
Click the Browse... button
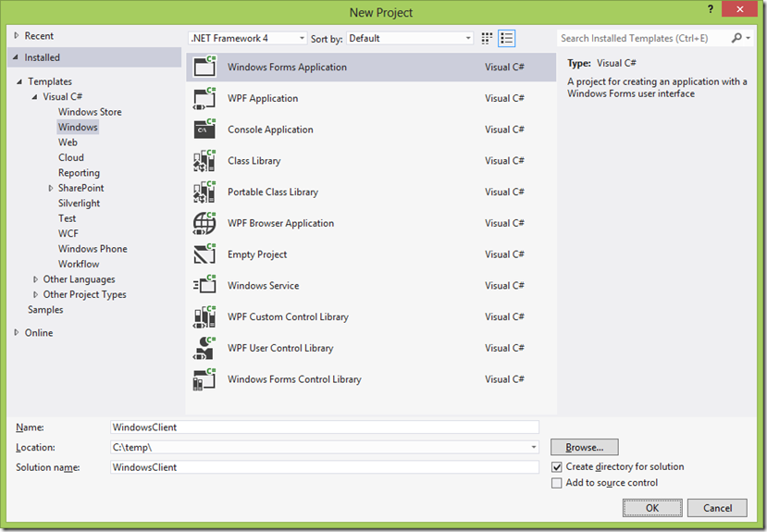[585, 447]
